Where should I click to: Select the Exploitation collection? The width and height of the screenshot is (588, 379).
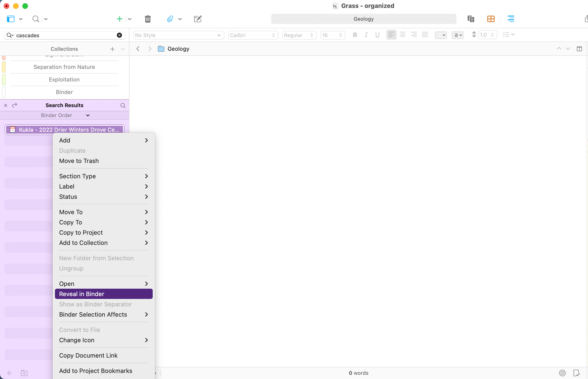coord(64,79)
